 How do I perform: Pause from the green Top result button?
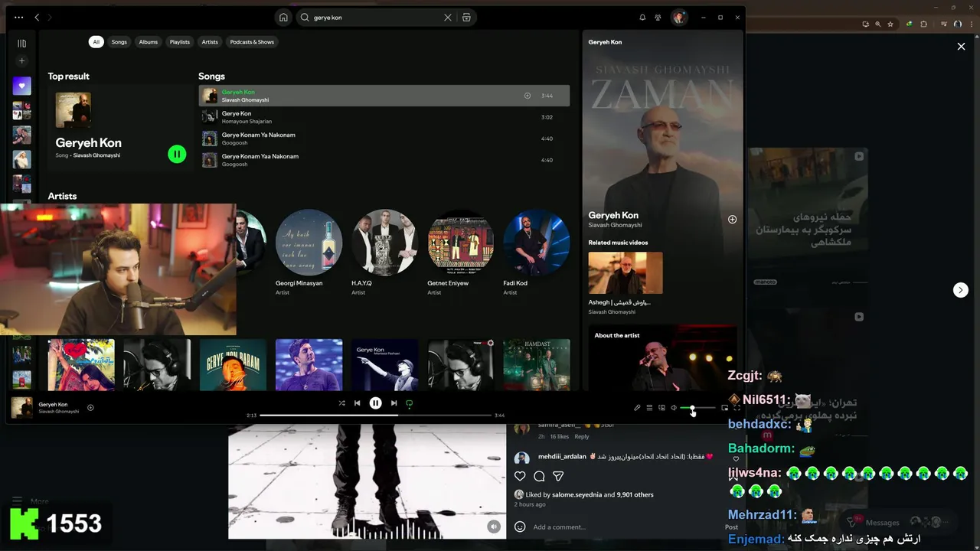coord(177,154)
